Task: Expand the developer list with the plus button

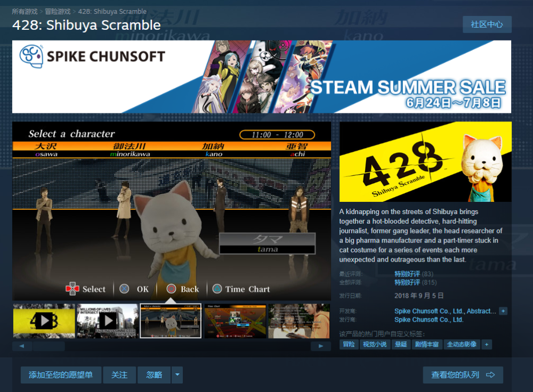Action: [x=503, y=311]
